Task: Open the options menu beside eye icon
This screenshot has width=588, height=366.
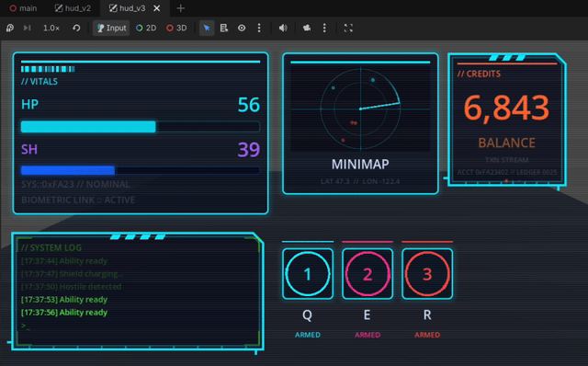Action: 259,28
